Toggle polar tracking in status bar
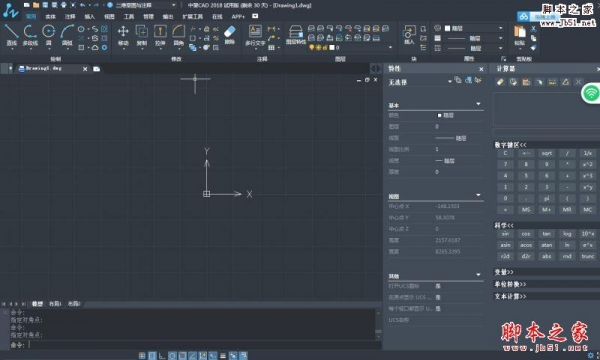Image resolution: width=600 pixels, height=360 pixels. 172,356
